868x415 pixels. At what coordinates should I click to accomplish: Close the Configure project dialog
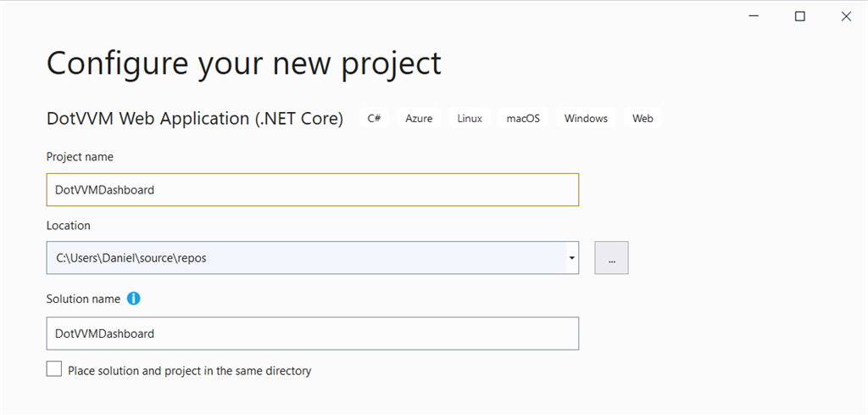pos(846,17)
